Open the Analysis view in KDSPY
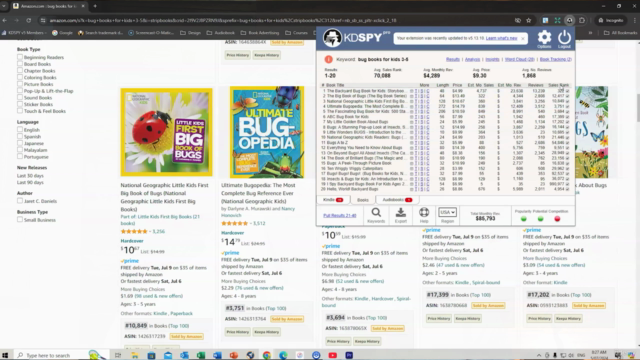The height and width of the screenshot is (360, 640). (472, 59)
